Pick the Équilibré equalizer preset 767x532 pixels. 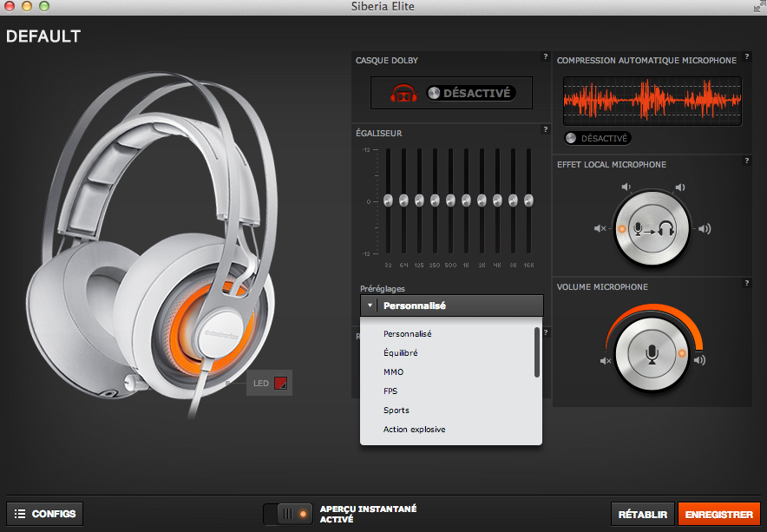pos(401,353)
